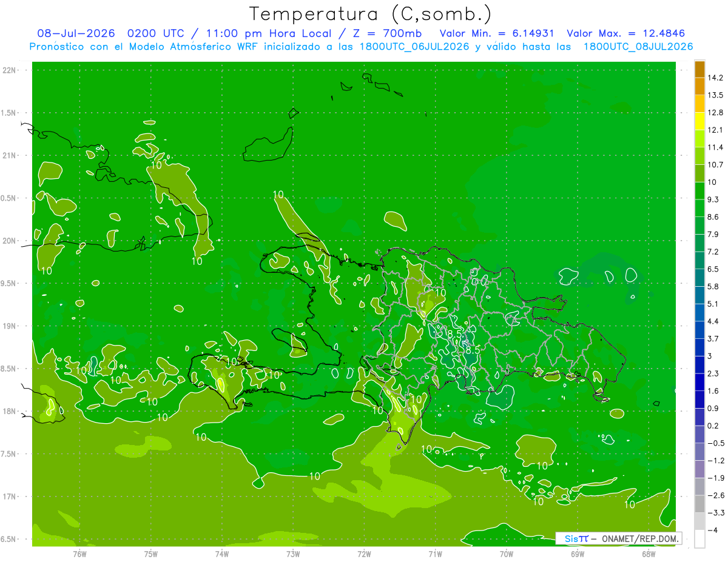The height and width of the screenshot is (562, 728).
Task: Click the '22N' latitude axis label
Action: (x=9, y=70)
